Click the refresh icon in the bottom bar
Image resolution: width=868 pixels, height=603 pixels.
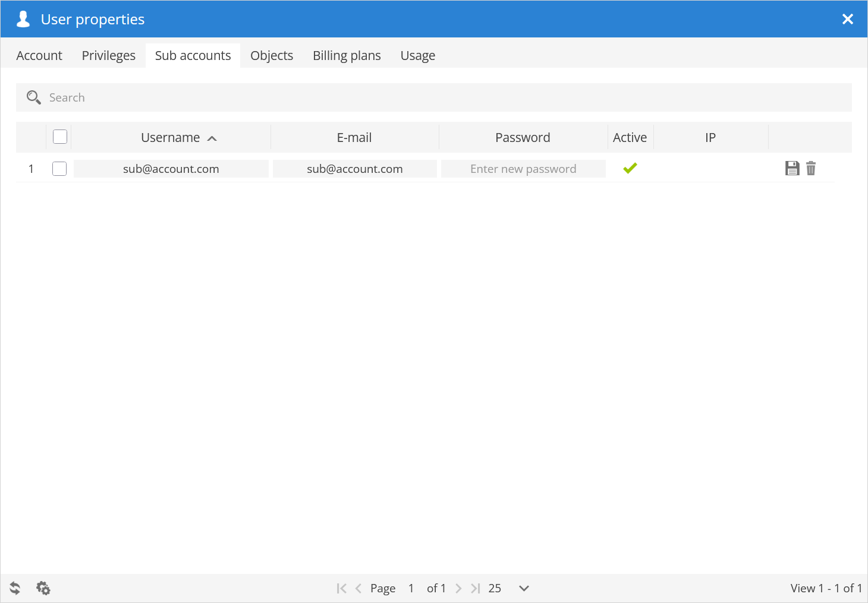pos(15,588)
